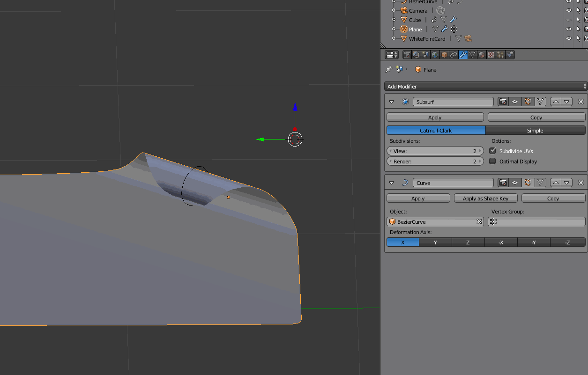The width and height of the screenshot is (588, 375).
Task: Enable Optimal Display for Subsurf
Action: [492, 161]
